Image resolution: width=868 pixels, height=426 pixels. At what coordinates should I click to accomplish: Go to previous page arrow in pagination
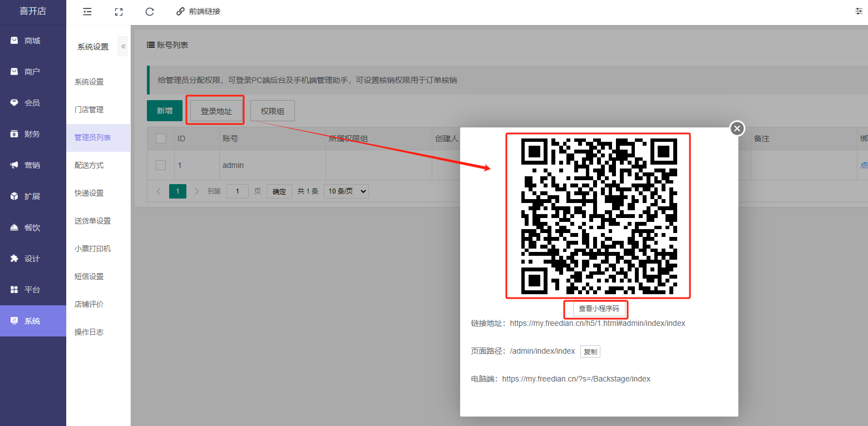pyautogui.click(x=159, y=191)
